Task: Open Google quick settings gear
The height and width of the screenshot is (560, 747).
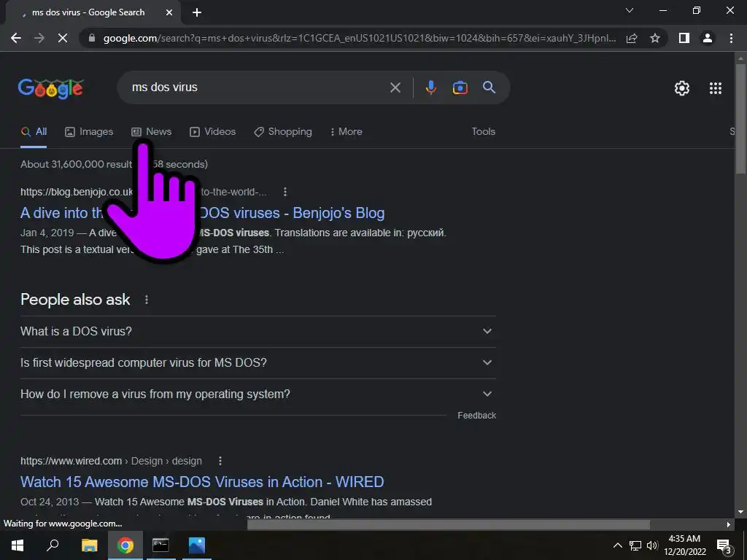Action: coord(682,88)
